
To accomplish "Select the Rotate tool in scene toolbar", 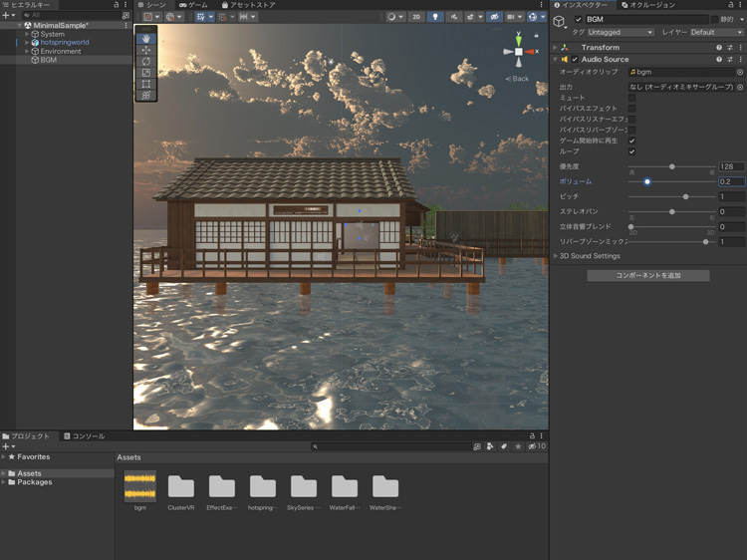I will [x=146, y=62].
